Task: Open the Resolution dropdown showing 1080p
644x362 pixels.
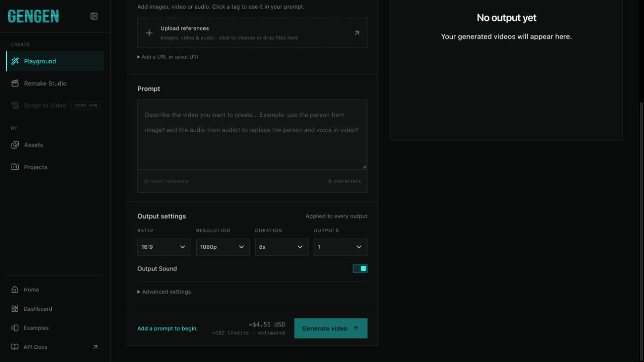Action: 223,247
